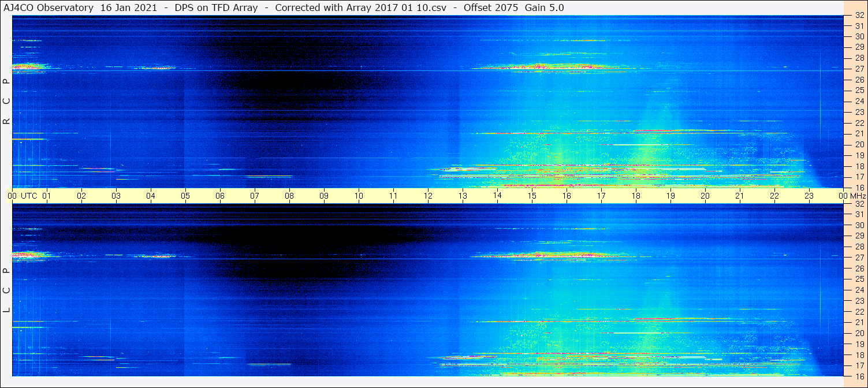Click the 'Offset 2075' header value
The width and height of the screenshot is (868, 388).
[x=490, y=8]
